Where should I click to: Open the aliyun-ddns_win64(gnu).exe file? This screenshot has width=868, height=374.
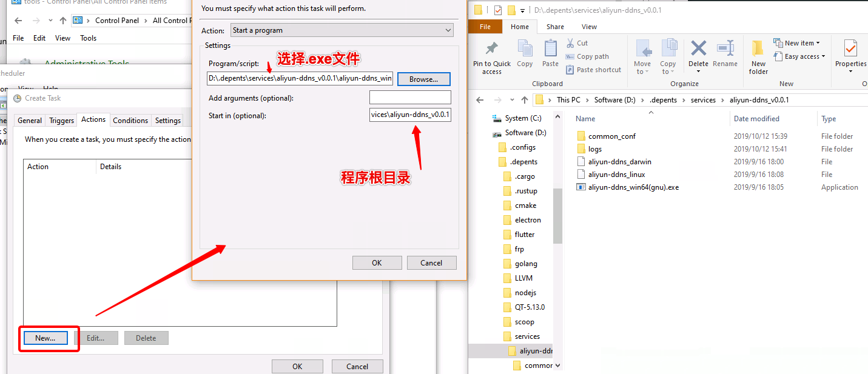click(633, 187)
